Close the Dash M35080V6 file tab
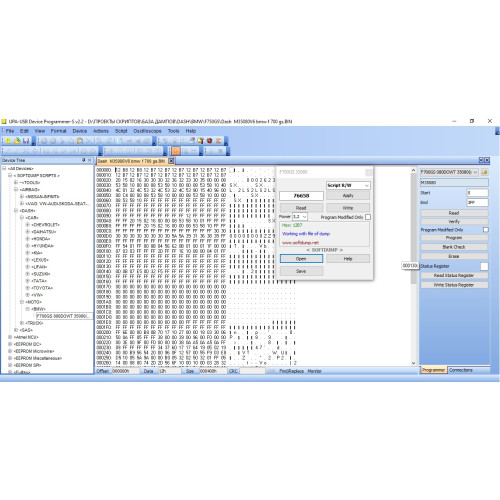 (171, 161)
